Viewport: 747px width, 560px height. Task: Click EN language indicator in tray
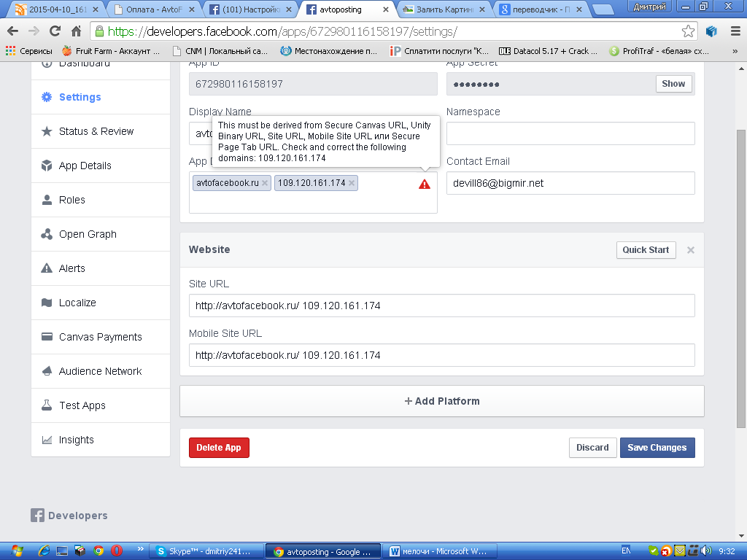pos(626,551)
